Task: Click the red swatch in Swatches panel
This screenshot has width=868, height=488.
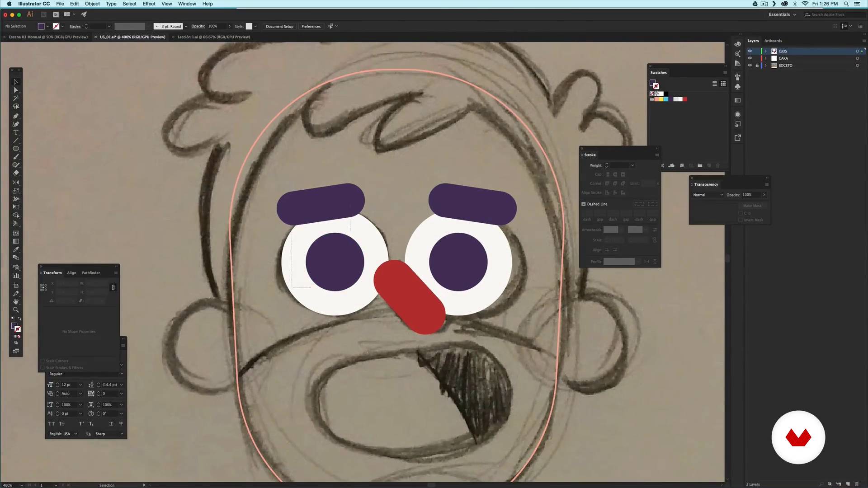Action: coord(685,99)
